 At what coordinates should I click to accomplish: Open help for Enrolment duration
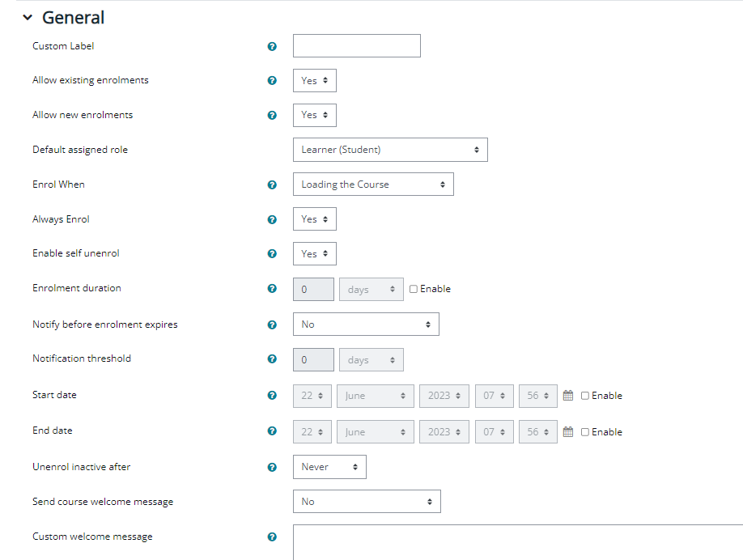[272, 289]
